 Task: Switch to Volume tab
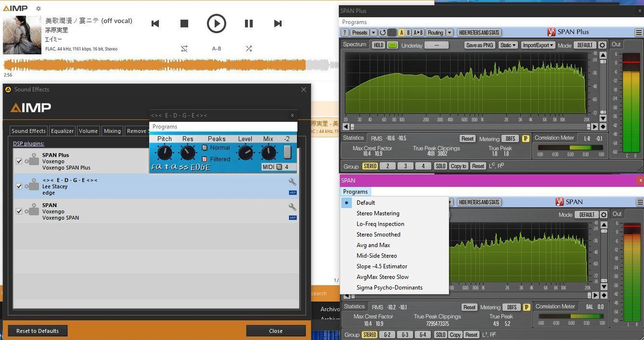coord(88,130)
